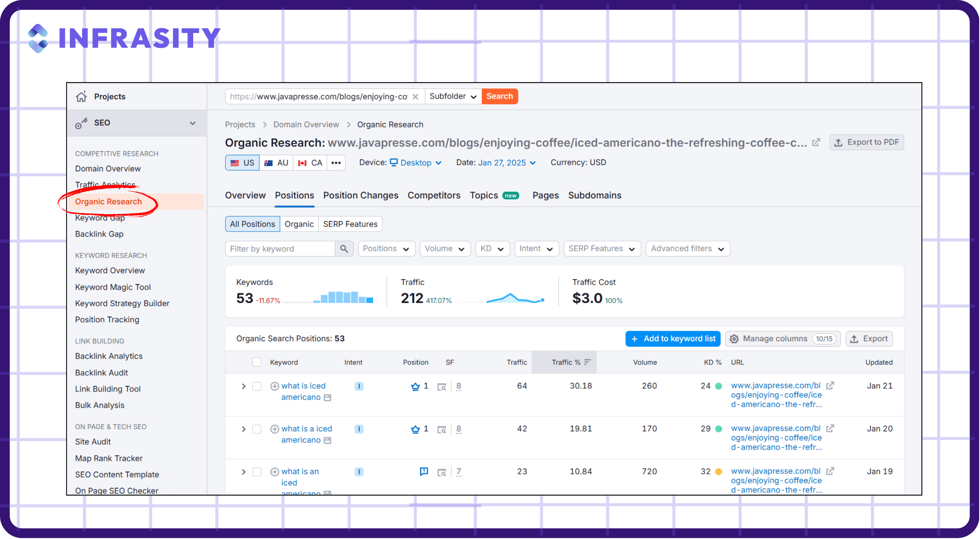Click the crown icon in 'what is a iced americano' row

(x=415, y=429)
